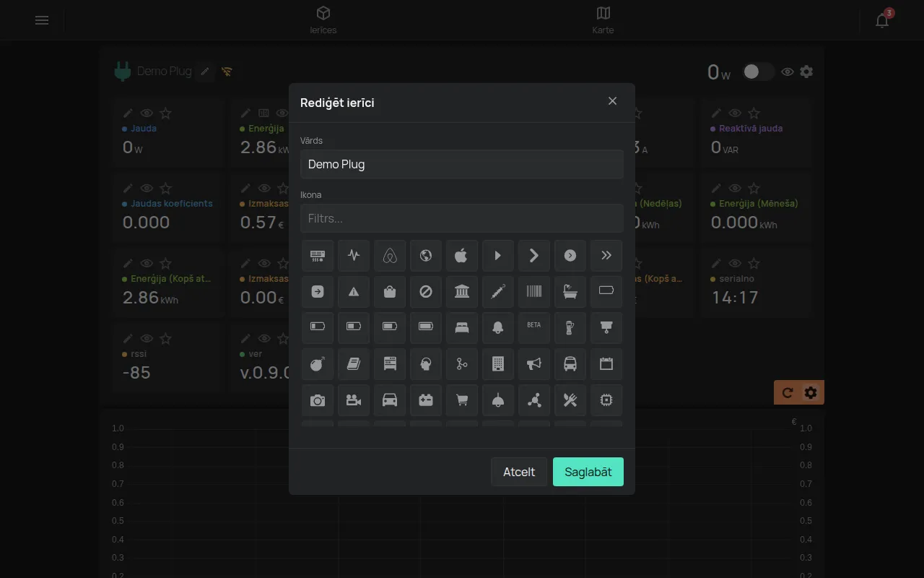Select the barcode icon

(x=534, y=291)
